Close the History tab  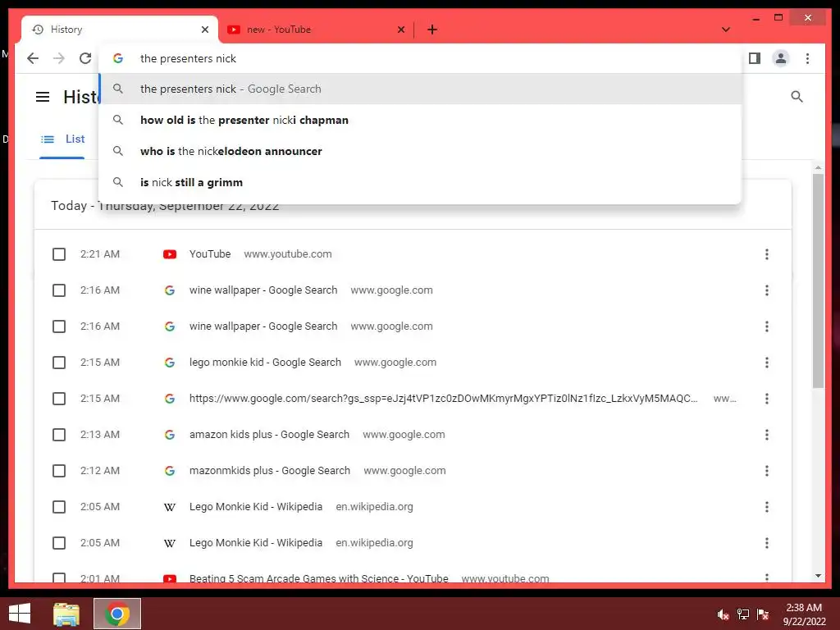204,30
